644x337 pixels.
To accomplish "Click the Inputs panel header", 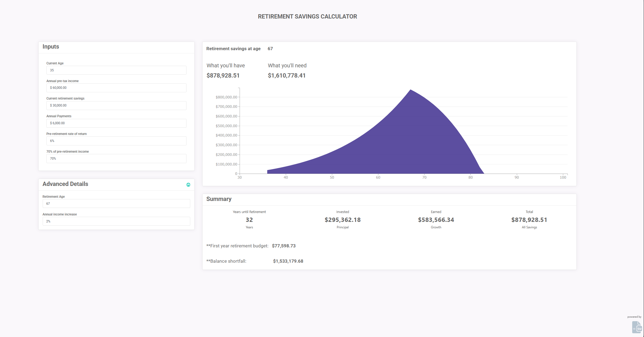I will tap(51, 47).
